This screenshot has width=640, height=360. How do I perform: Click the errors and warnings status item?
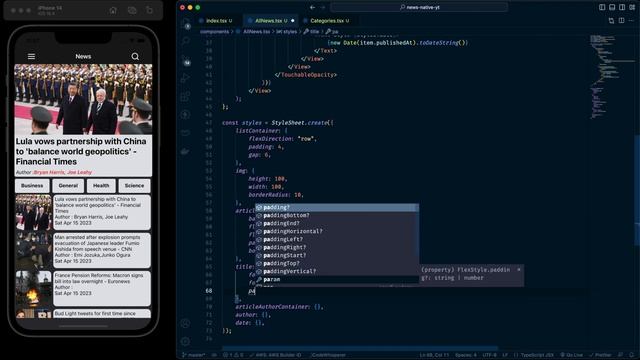click(x=233, y=355)
